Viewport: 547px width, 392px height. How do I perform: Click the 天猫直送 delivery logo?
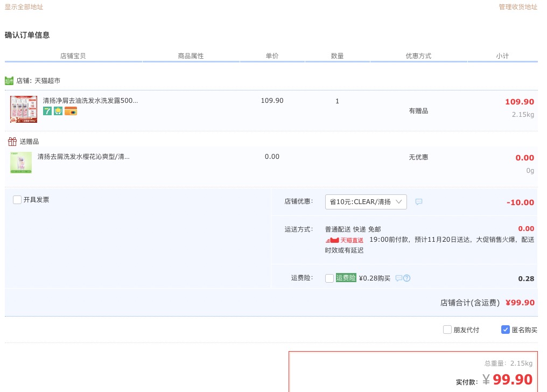(345, 240)
